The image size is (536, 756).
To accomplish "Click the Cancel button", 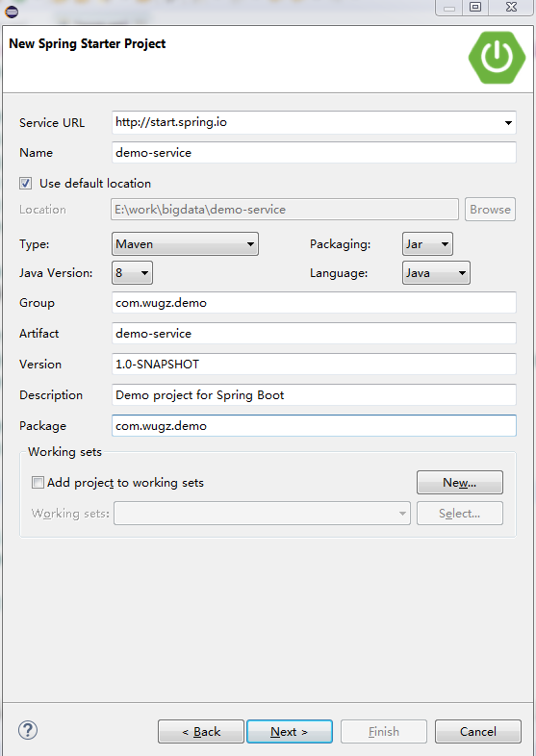I will click(x=478, y=731).
